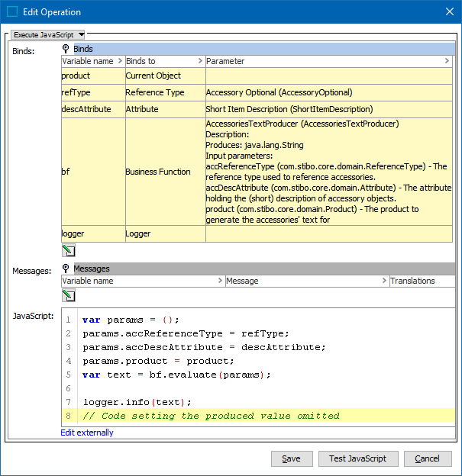Close the Edit Operation dialog
The width and height of the screenshot is (462, 476).
[x=448, y=12]
